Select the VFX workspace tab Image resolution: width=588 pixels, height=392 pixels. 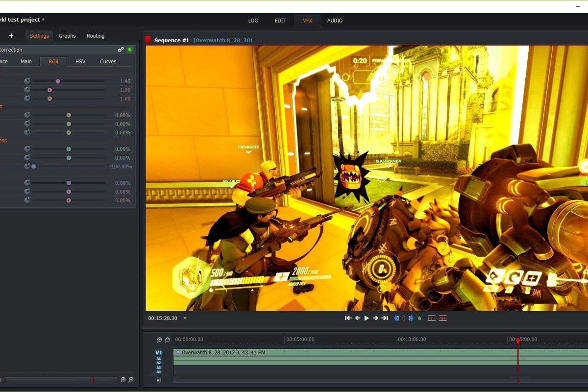(x=308, y=21)
